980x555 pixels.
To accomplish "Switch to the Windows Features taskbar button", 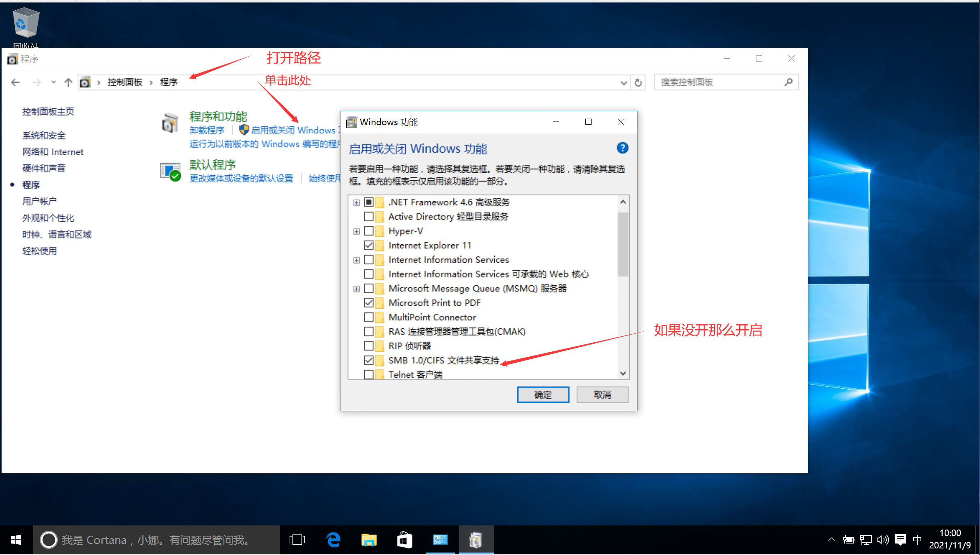I will point(476,540).
